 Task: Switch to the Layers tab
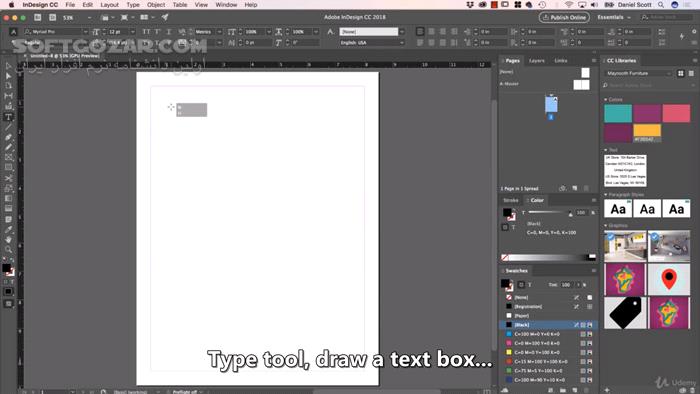point(537,61)
